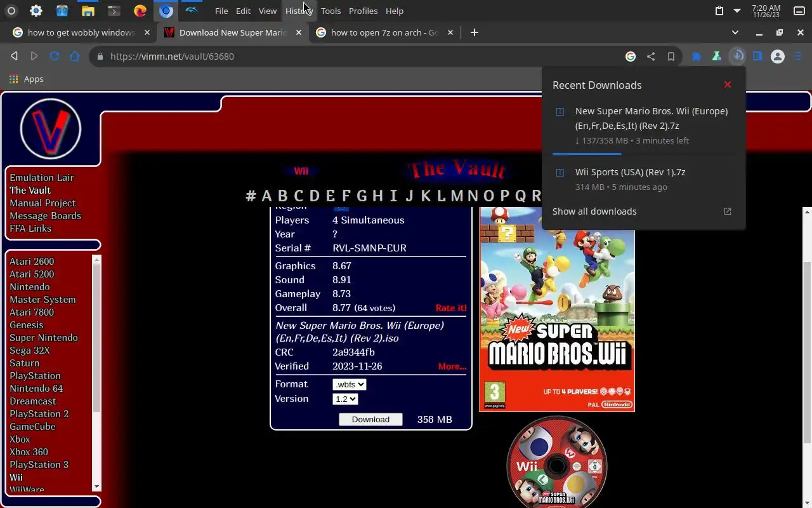Open the green flask extension icon
Viewport: 812px width, 508px height.
click(x=717, y=57)
